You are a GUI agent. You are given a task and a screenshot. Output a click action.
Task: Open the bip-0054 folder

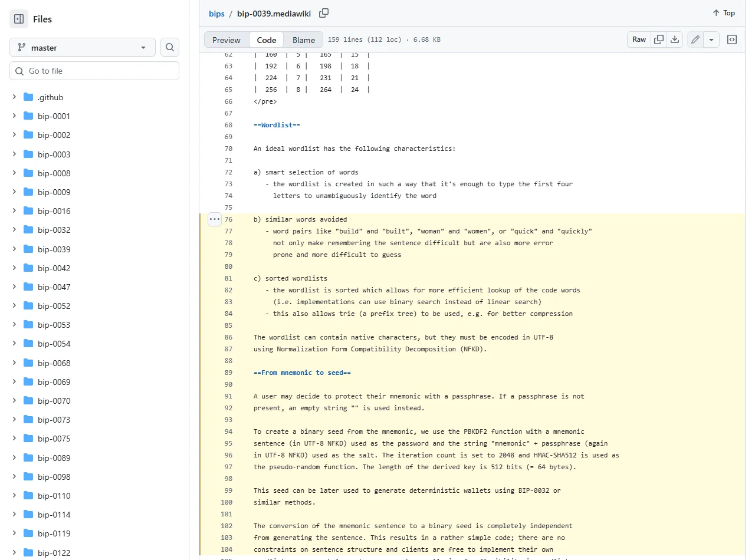54,344
